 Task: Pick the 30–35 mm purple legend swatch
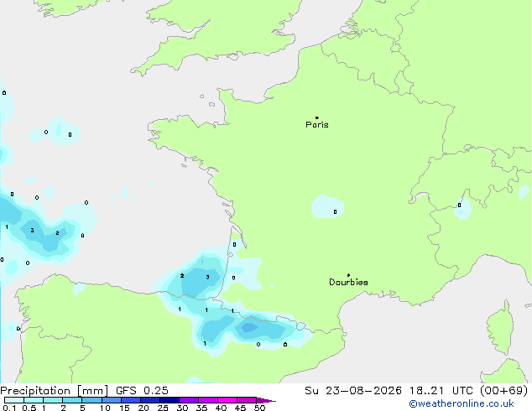click(189, 400)
